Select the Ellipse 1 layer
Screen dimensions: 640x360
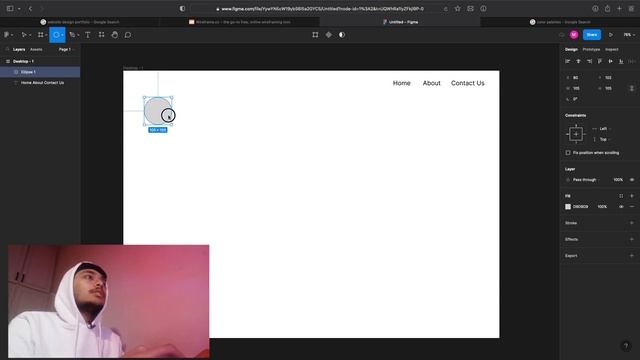click(x=40, y=72)
